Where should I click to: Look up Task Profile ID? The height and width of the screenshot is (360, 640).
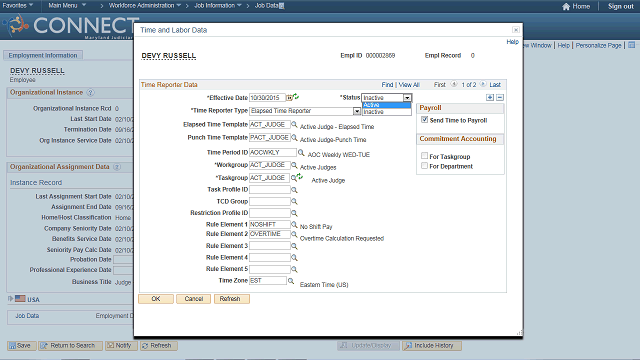pos(294,190)
